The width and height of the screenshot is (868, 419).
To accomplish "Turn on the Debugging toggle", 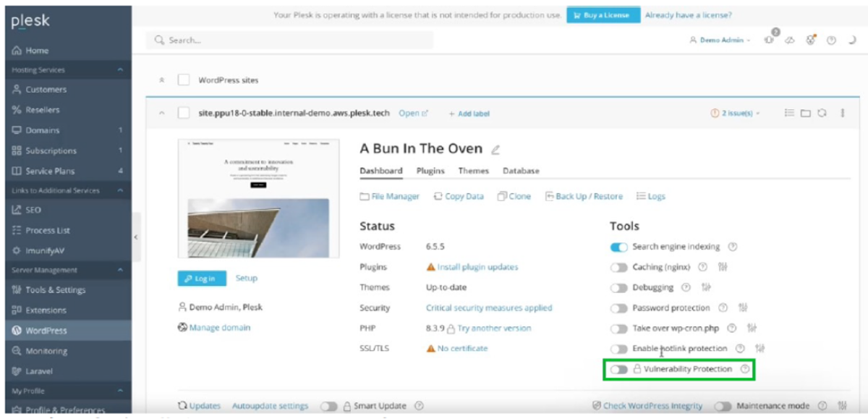I will point(619,287).
